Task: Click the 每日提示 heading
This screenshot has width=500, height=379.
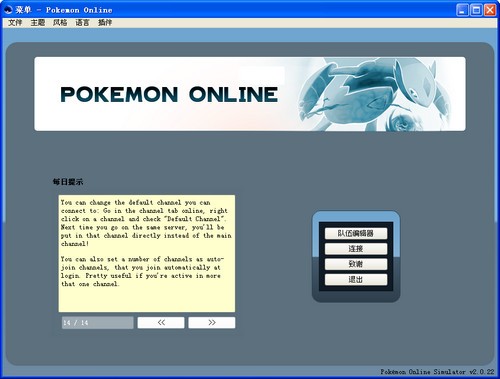Action: [68, 182]
